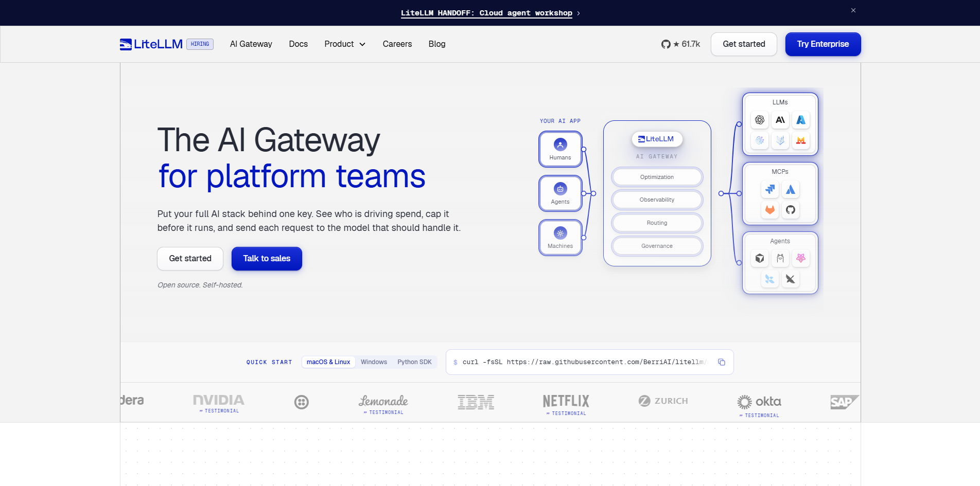Screen dimensions: 980x486
Task: Click the HIRING badge beside the logo
Action: pos(200,44)
